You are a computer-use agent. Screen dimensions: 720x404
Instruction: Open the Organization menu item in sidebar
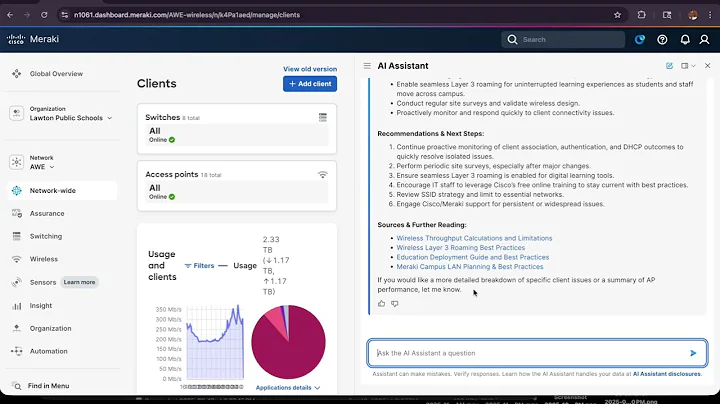(51, 329)
